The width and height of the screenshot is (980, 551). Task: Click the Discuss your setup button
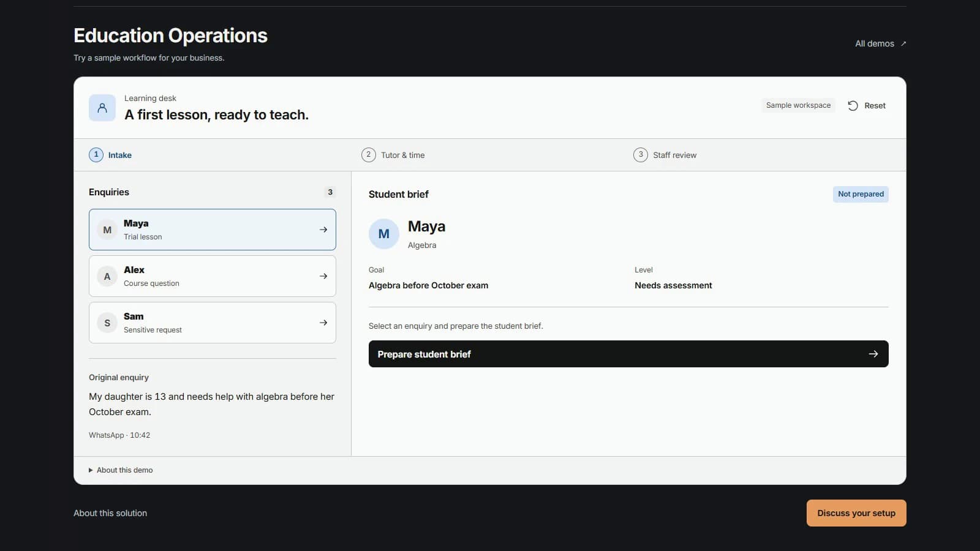click(x=856, y=513)
